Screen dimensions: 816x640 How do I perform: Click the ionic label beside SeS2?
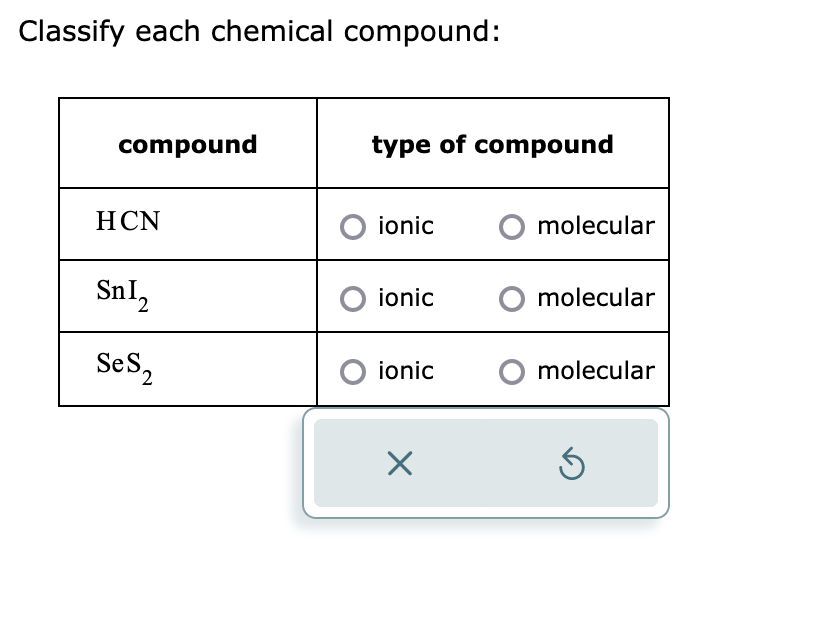point(404,371)
